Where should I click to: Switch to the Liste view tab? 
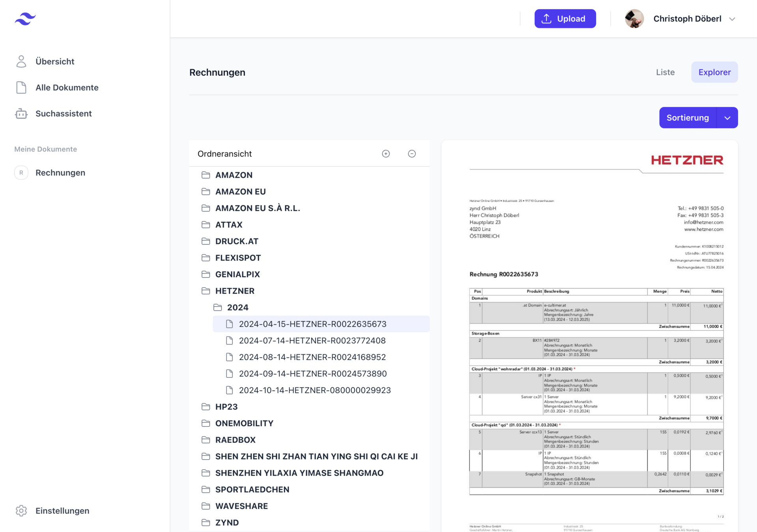pos(665,72)
